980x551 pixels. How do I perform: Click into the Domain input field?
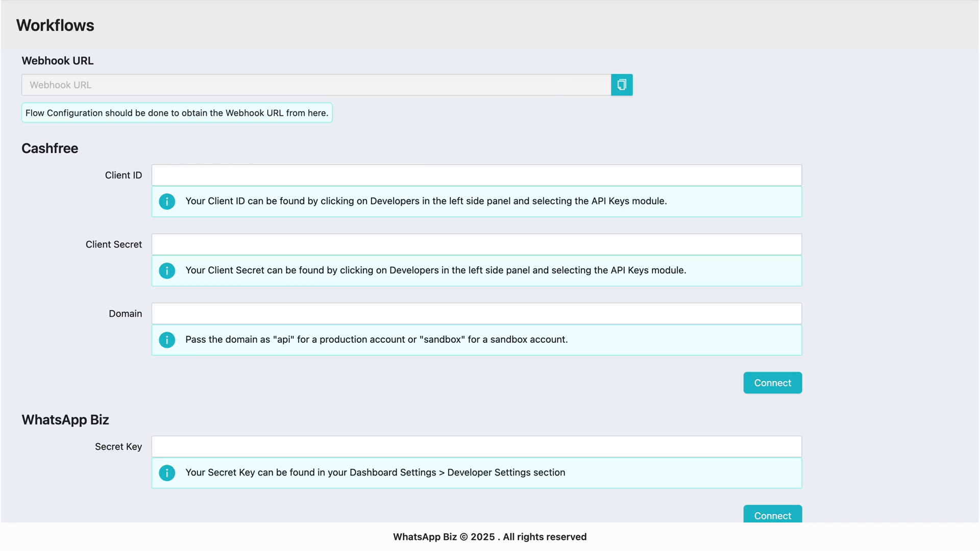click(x=477, y=313)
